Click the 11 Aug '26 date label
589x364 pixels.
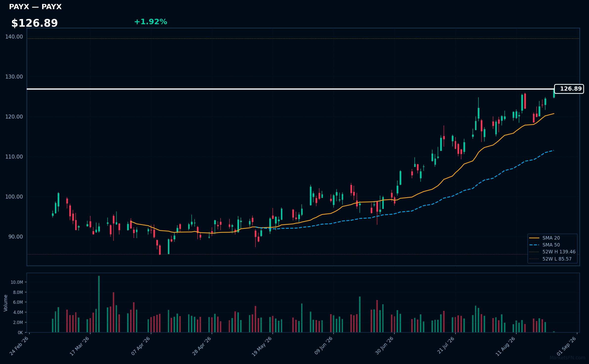(506, 346)
